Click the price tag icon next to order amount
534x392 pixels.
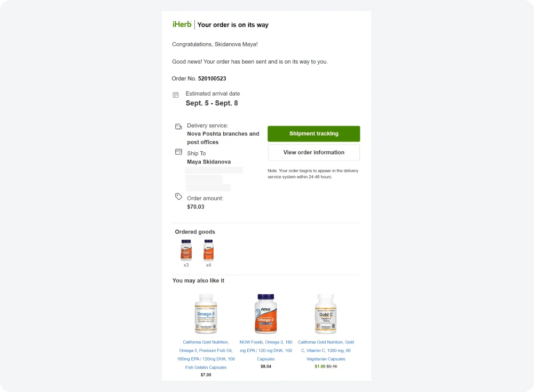pos(178,197)
